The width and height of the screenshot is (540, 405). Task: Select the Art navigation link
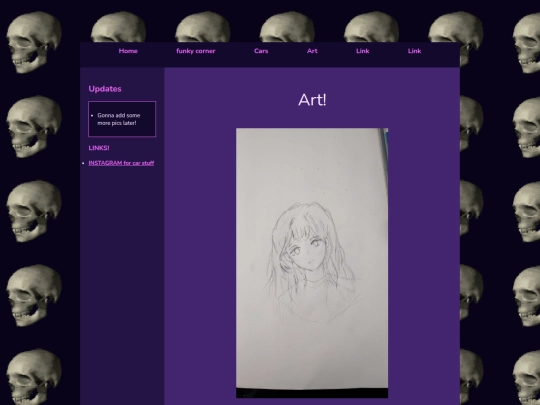tap(312, 51)
